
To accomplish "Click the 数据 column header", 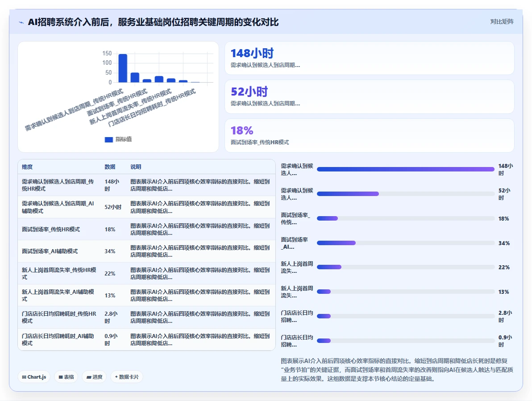I will (110, 167).
